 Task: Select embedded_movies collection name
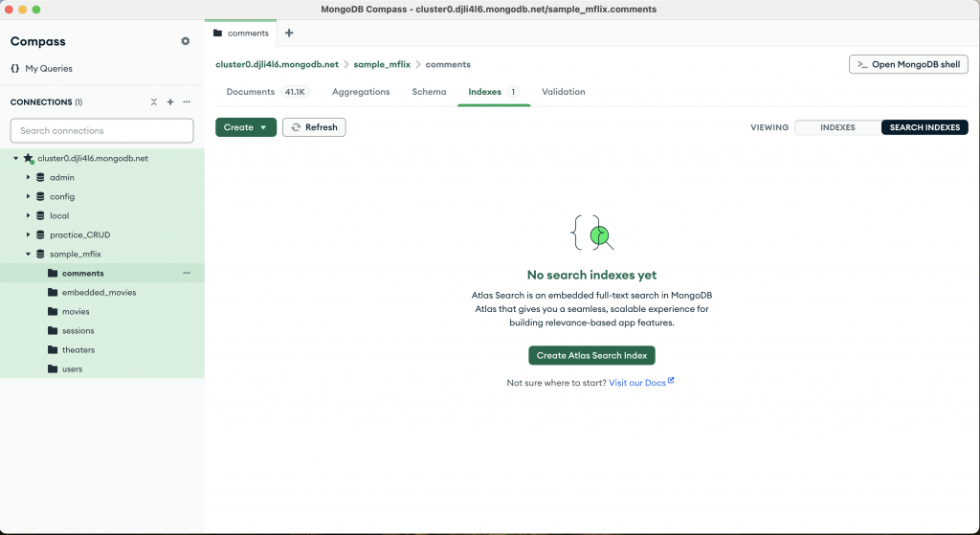pyautogui.click(x=99, y=293)
